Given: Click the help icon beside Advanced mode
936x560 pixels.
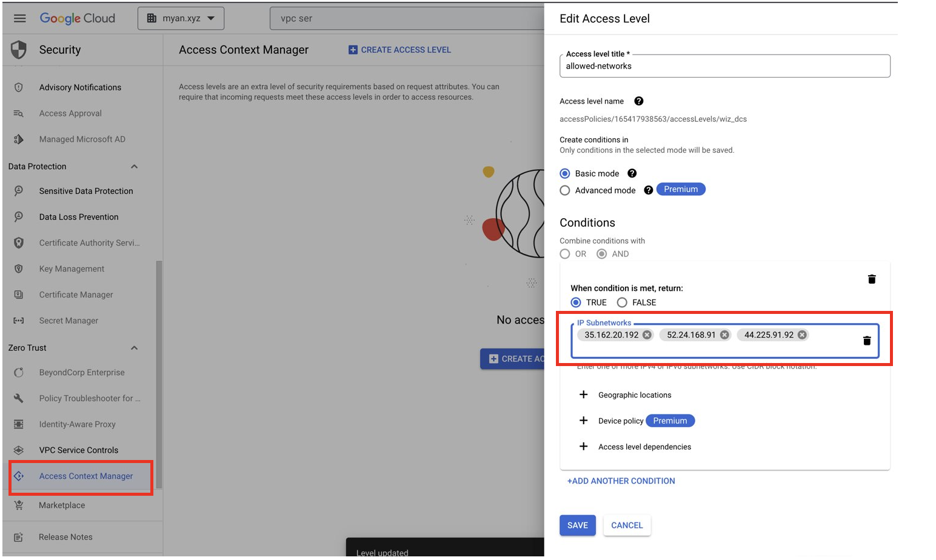Looking at the screenshot, I should click(648, 190).
